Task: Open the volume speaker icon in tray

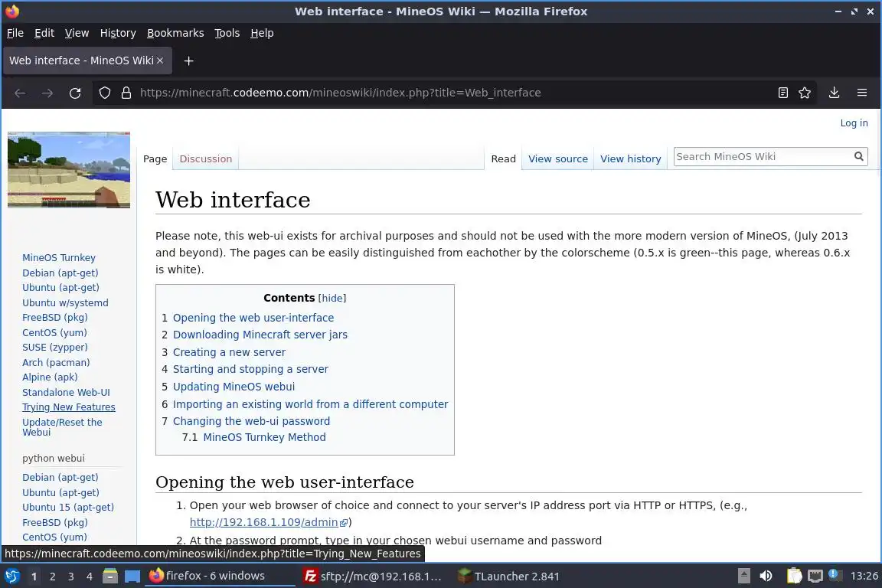Action: click(x=766, y=577)
